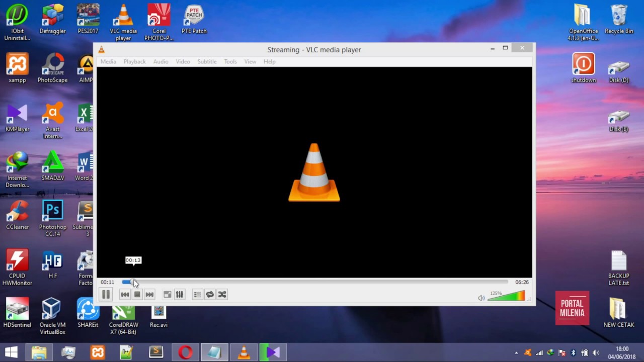644x362 pixels.
Task: Toggle VLC fullscreen video button
Action: click(x=167, y=295)
